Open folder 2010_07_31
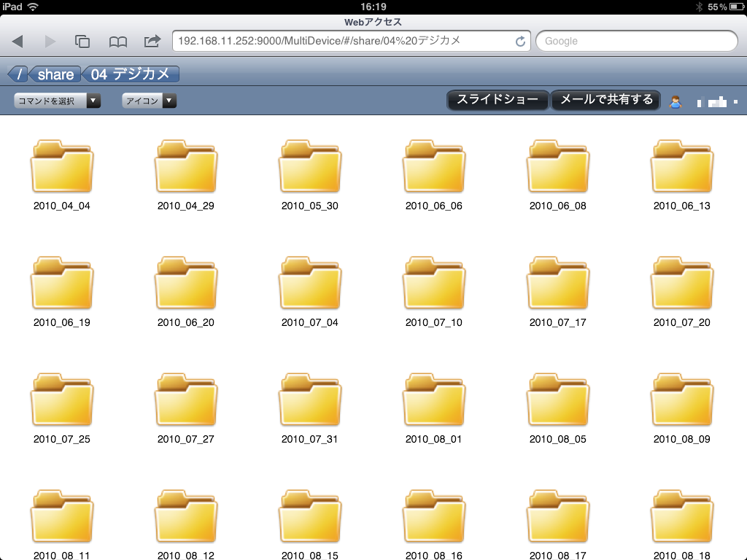Image resolution: width=747 pixels, height=560 pixels. (x=309, y=408)
